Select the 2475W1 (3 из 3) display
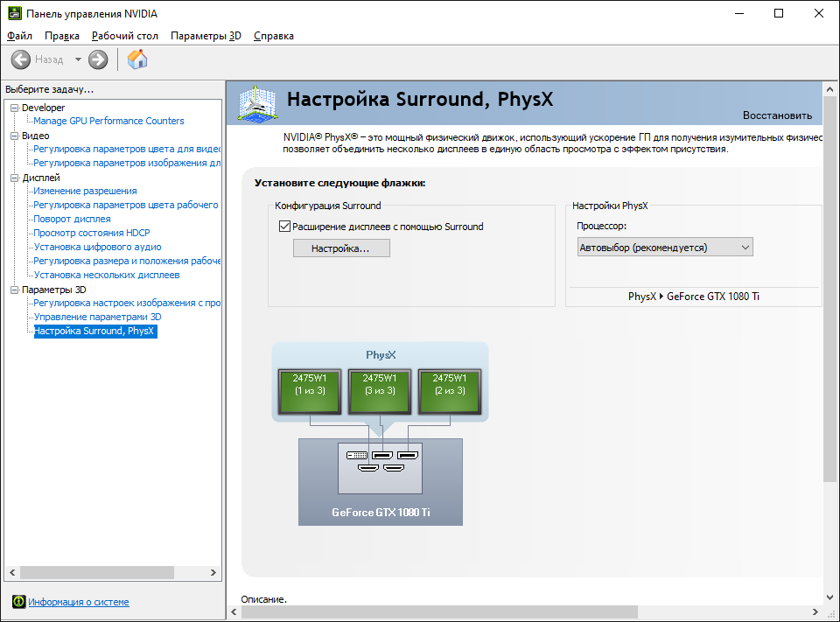Image resolution: width=840 pixels, height=622 pixels. [380, 392]
